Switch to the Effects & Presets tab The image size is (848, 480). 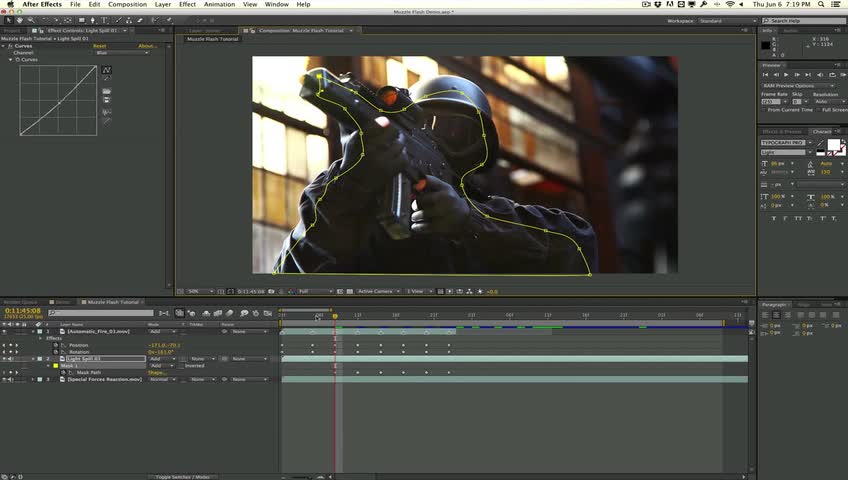pyautogui.click(x=783, y=132)
